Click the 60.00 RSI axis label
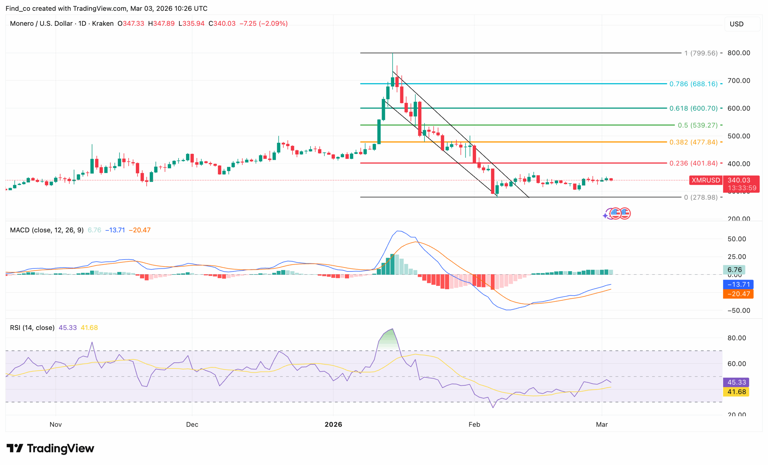768x465 pixels. (737, 364)
